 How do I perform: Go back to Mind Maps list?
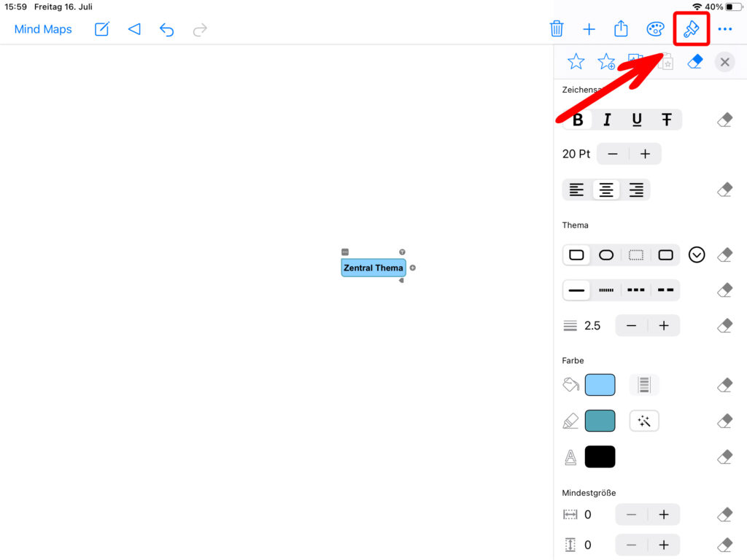coord(43,29)
